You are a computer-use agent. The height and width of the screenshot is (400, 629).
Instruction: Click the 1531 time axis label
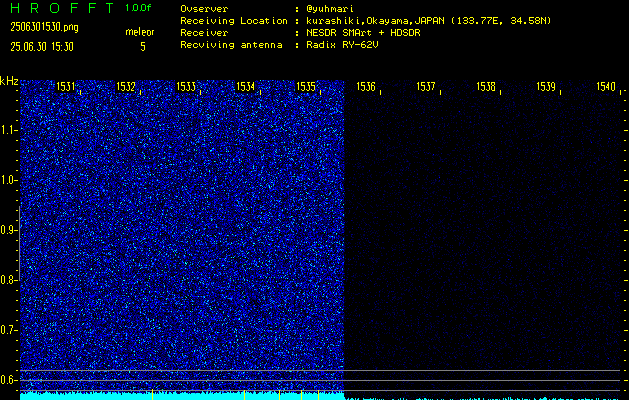(66, 87)
